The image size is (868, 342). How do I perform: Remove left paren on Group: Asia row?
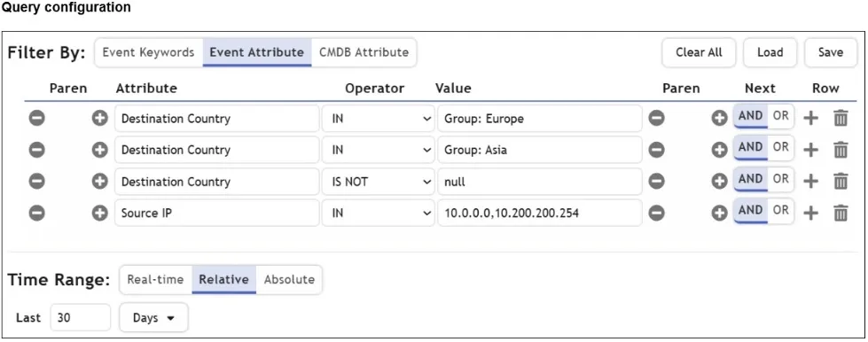point(36,150)
